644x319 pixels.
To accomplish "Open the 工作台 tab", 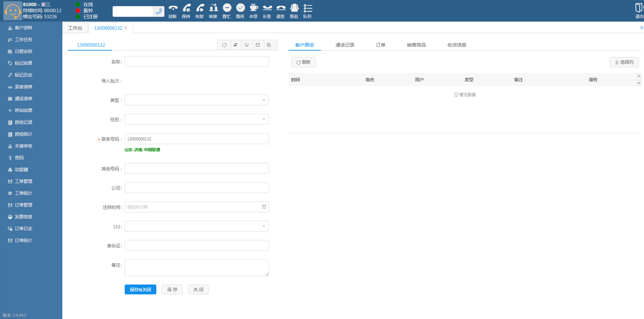I will [75, 28].
